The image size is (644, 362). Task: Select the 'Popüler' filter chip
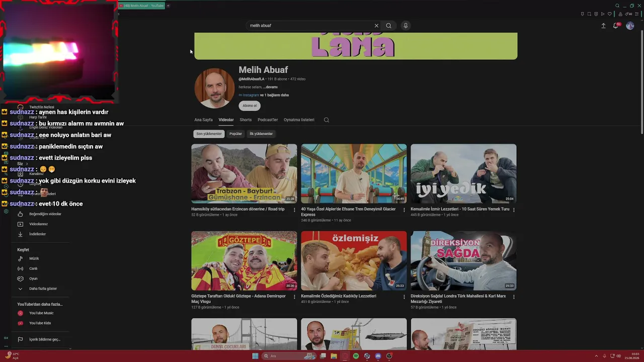coord(235,134)
